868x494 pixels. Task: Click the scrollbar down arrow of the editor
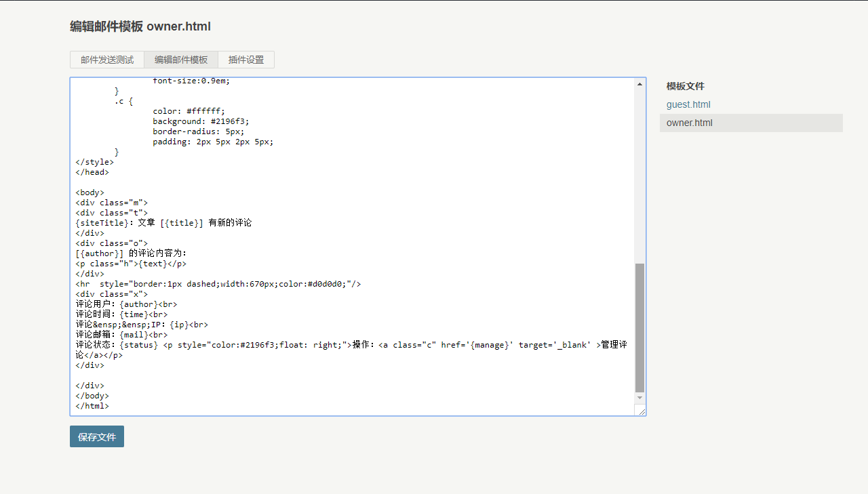click(x=639, y=398)
